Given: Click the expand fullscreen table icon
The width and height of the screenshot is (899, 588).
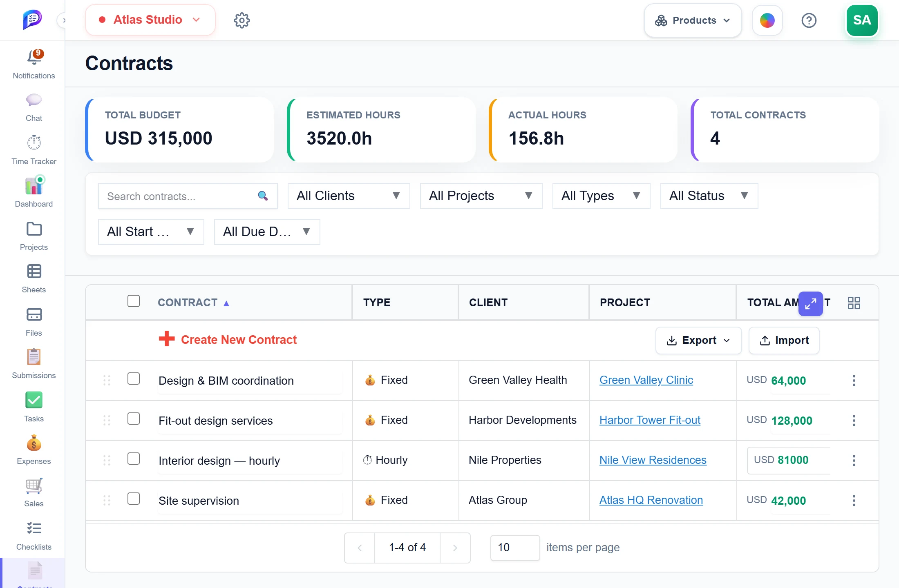Looking at the screenshot, I should [810, 303].
